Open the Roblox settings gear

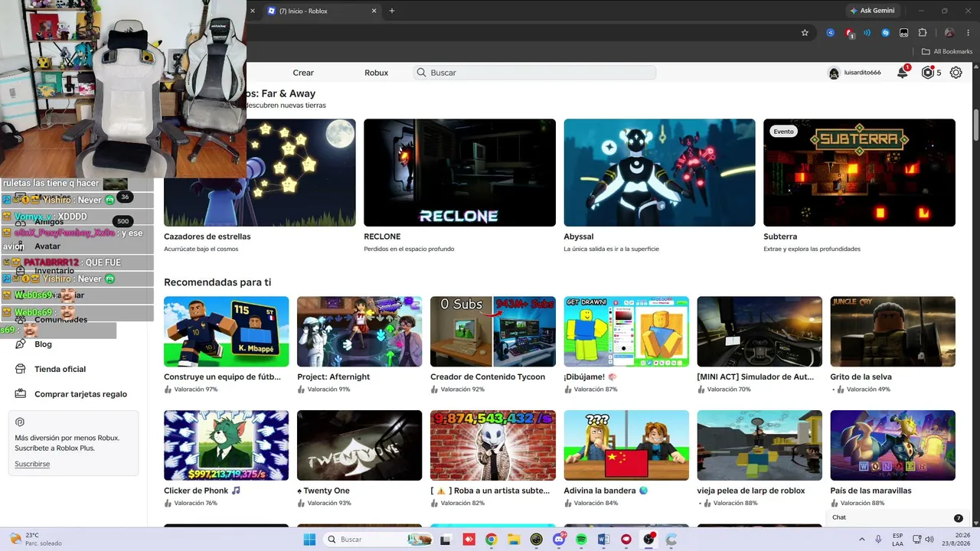pos(956,73)
